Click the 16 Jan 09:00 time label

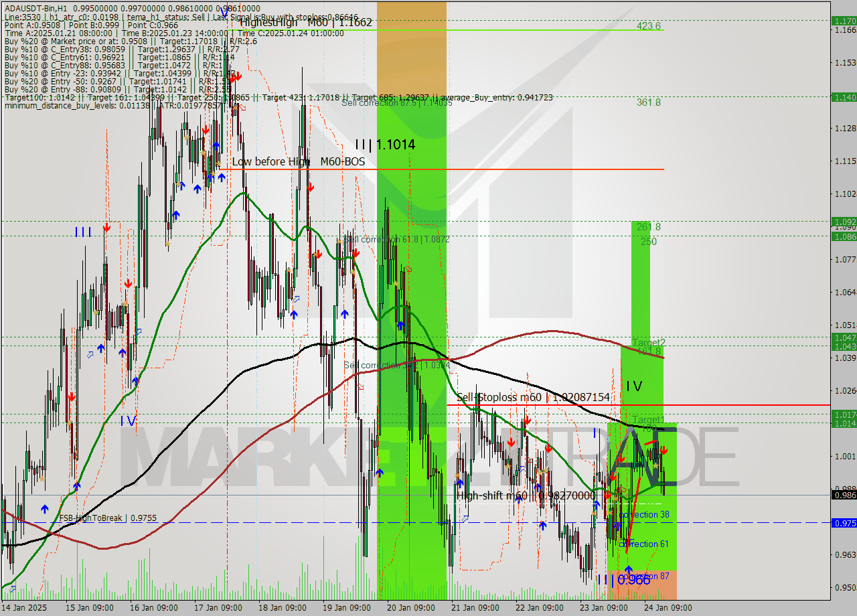pyautogui.click(x=154, y=608)
